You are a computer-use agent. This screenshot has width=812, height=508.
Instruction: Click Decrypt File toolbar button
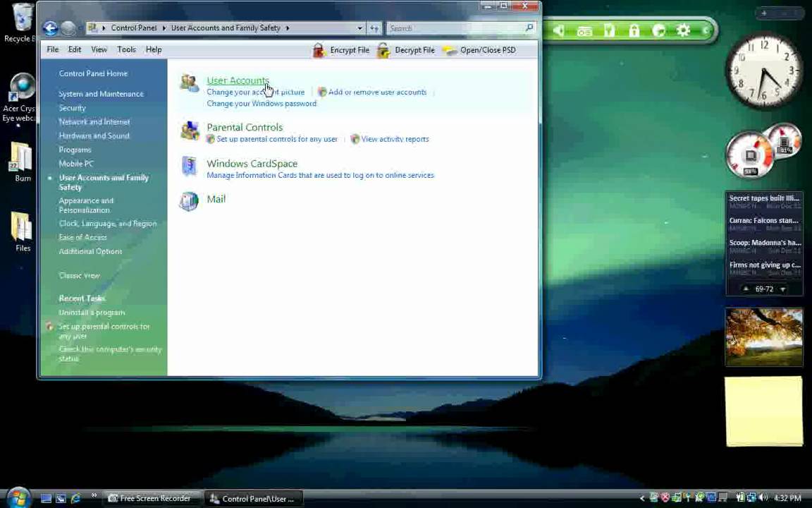point(405,50)
